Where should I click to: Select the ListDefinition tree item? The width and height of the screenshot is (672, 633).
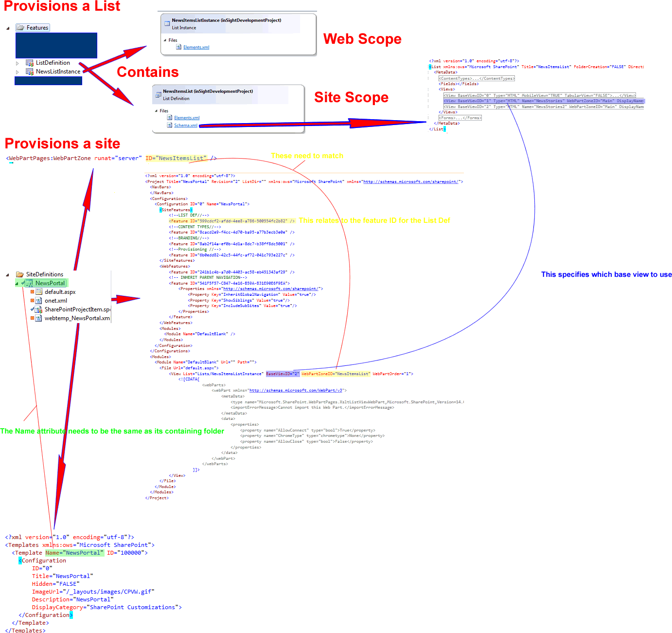pos(53,63)
